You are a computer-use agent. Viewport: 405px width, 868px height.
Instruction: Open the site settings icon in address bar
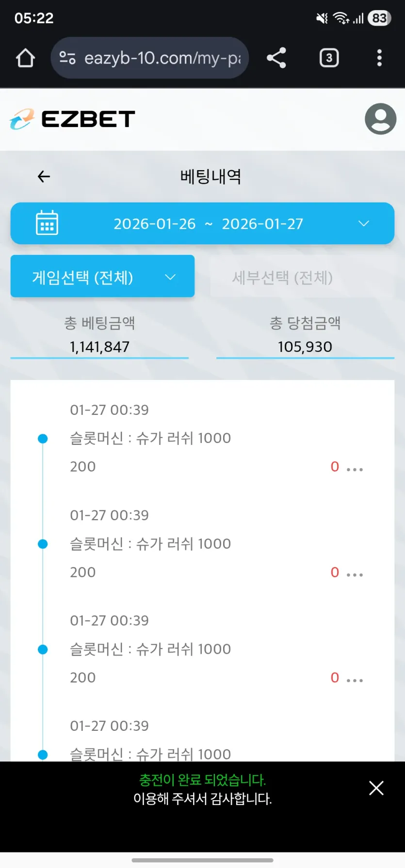pyautogui.click(x=67, y=58)
